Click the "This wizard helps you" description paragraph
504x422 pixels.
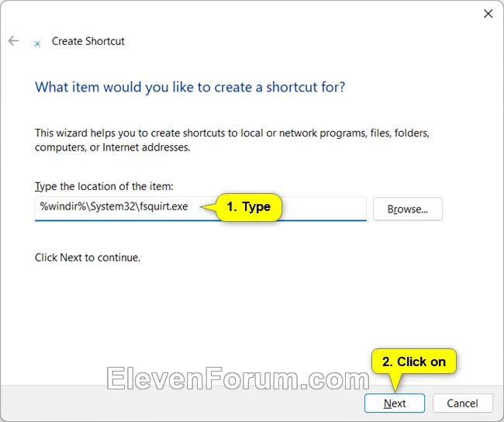click(x=232, y=140)
